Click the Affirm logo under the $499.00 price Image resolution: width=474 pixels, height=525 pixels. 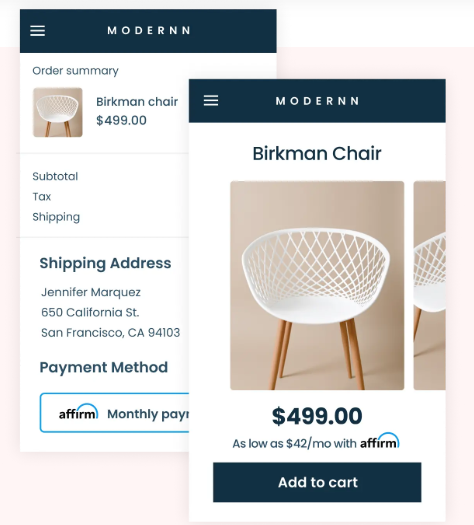[380, 441]
